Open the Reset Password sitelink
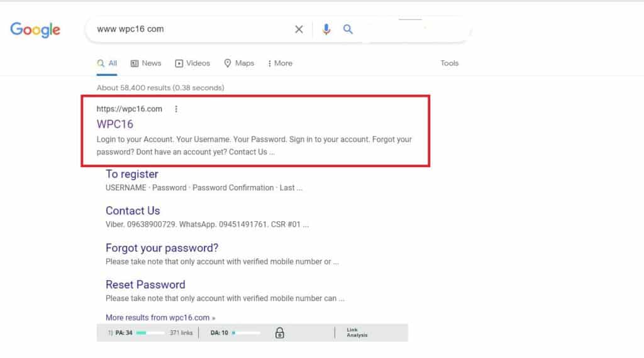644x358 pixels. (x=145, y=285)
